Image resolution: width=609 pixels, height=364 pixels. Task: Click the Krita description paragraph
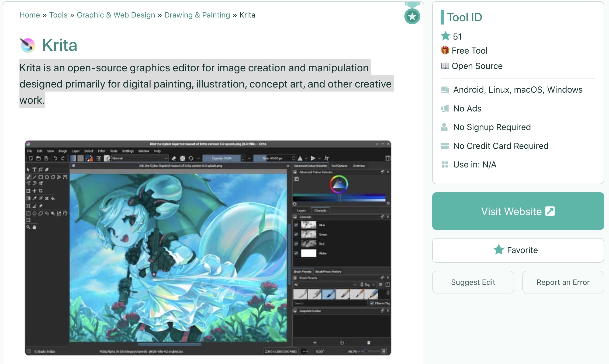pos(207,84)
